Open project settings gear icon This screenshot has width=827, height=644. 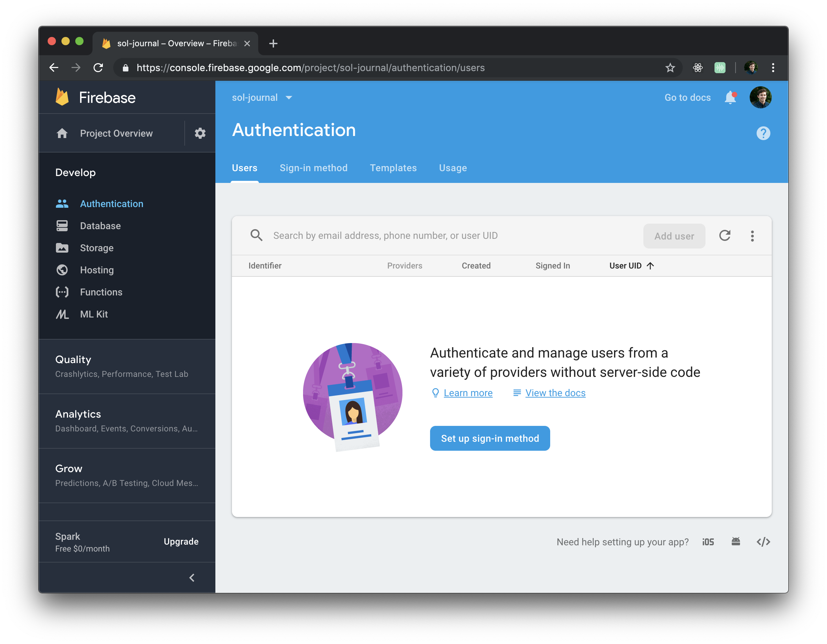(x=200, y=133)
